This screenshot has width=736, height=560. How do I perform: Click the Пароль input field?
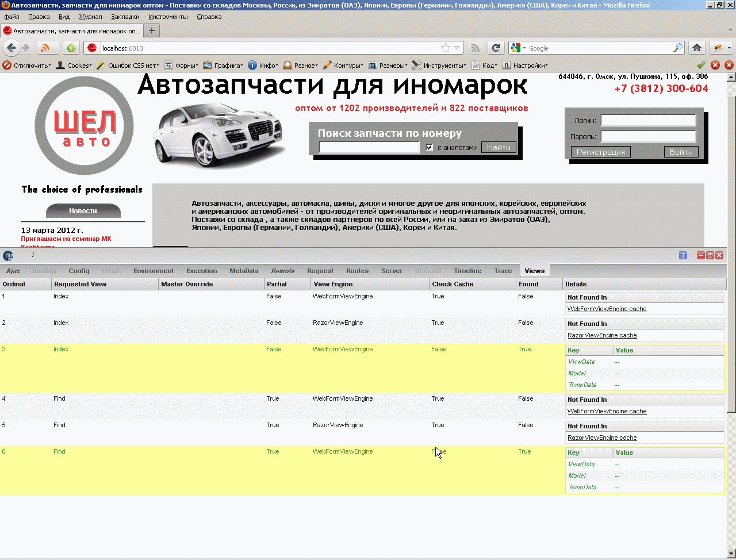649,136
